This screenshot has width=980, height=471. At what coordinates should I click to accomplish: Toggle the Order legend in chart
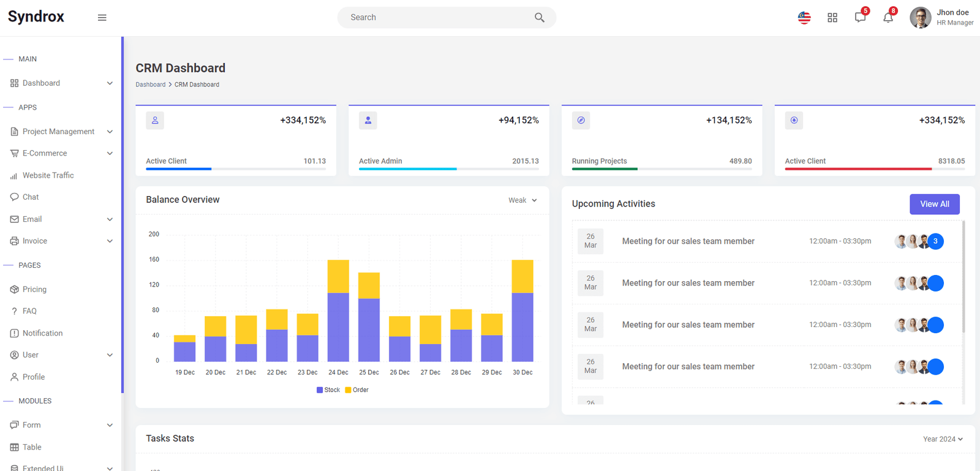point(357,390)
